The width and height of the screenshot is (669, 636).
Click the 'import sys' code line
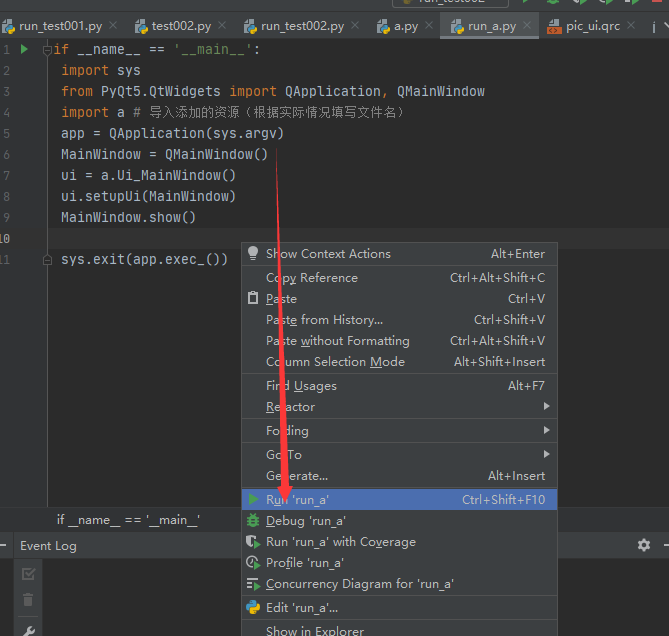click(x=101, y=70)
